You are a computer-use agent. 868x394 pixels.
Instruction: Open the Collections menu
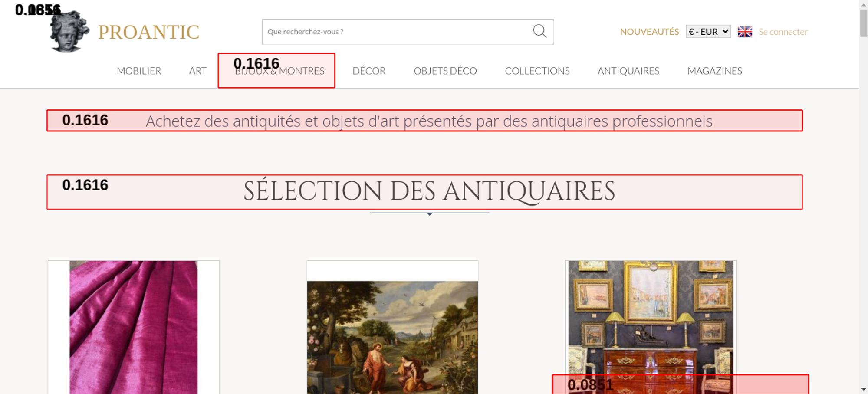[x=537, y=71]
